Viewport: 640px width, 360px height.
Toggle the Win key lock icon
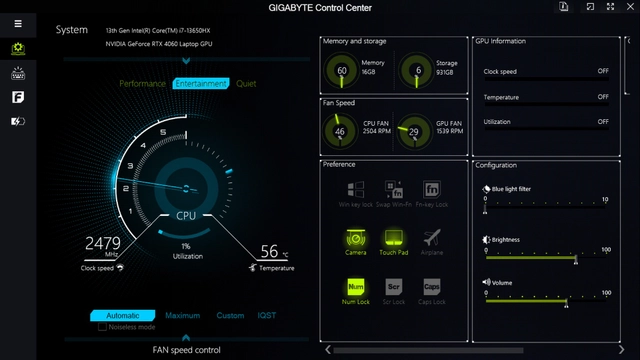click(356, 190)
